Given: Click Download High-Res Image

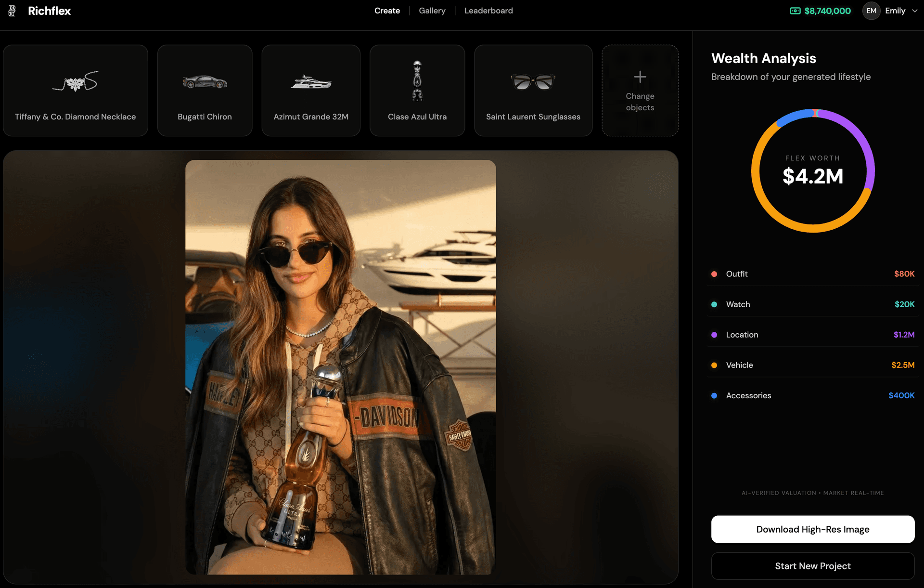Looking at the screenshot, I should pyautogui.click(x=812, y=529).
